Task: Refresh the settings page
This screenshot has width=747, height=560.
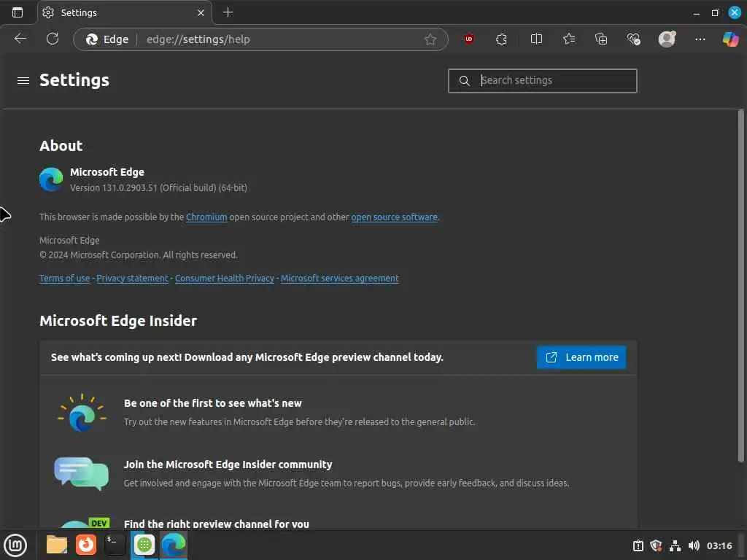Action: tap(53, 39)
